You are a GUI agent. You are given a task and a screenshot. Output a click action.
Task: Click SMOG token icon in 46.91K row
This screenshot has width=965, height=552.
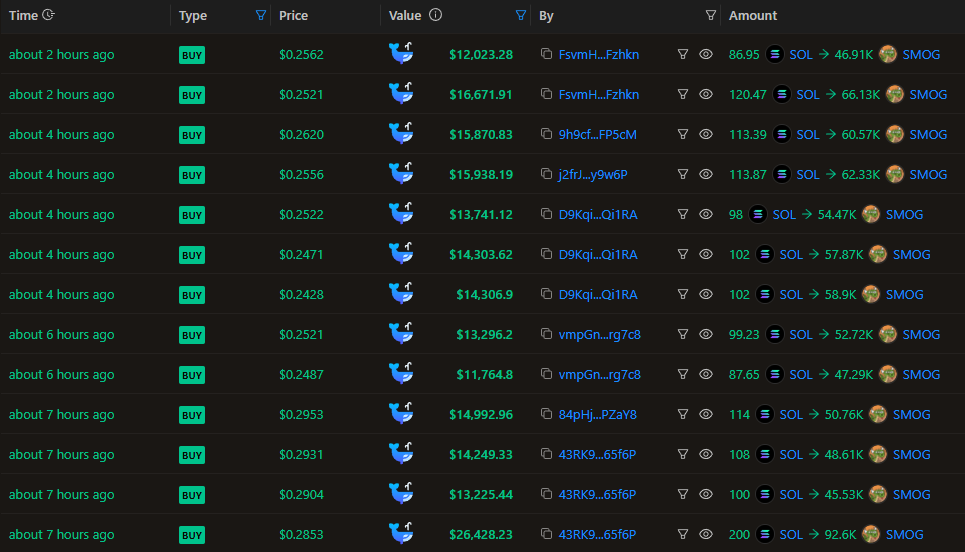pos(887,54)
